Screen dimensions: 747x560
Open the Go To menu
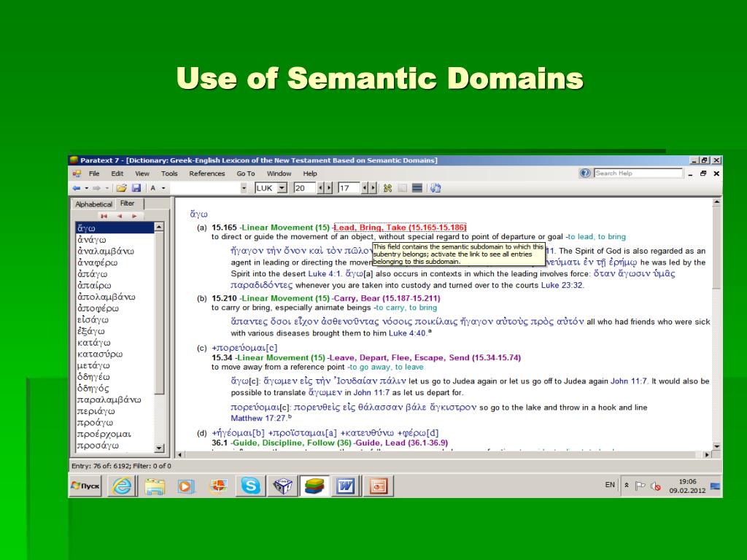pos(246,174)
